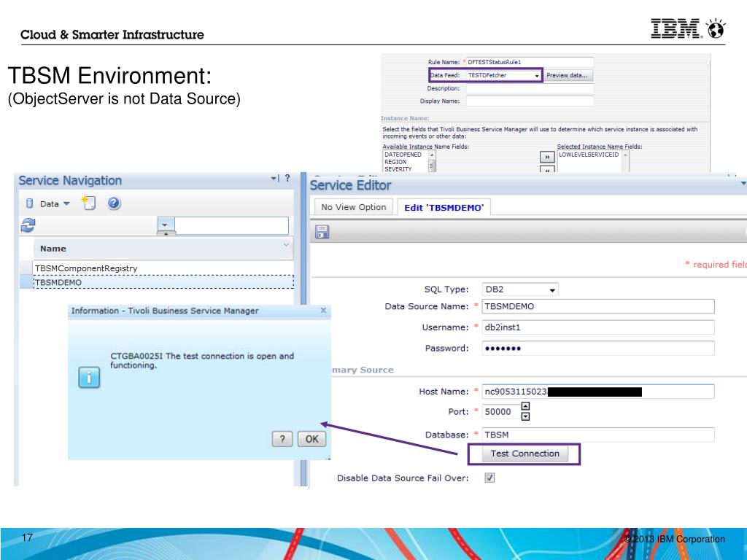Select the TBSMDEMO data source row
This screenshot has width=747, height=560.
coord(163,282)
